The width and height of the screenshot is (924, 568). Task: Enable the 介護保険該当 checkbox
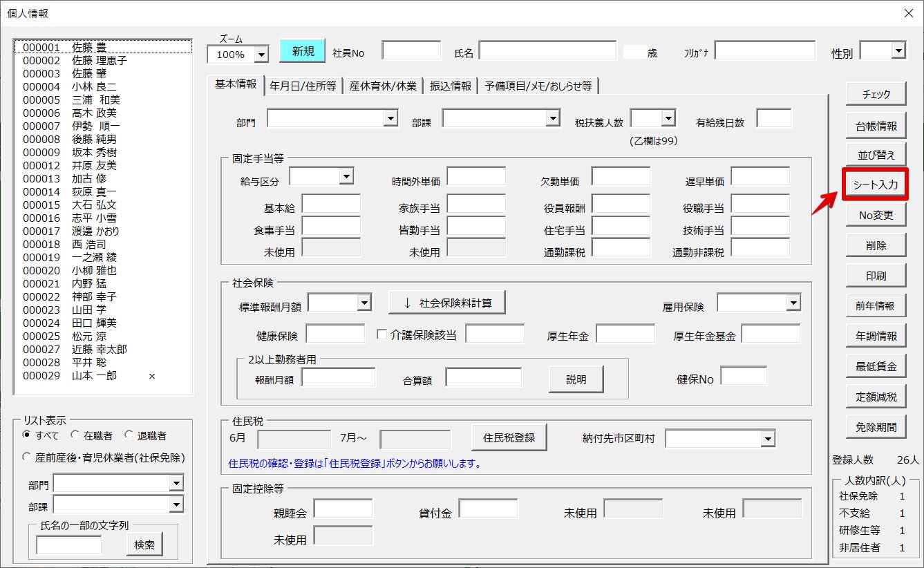click(381, 334)
